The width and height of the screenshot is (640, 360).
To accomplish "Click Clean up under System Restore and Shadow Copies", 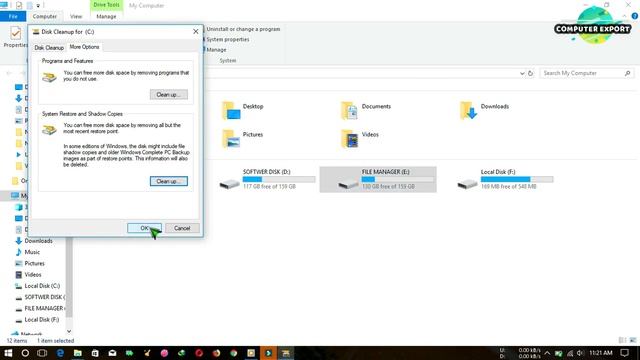I will pos(169,181).
